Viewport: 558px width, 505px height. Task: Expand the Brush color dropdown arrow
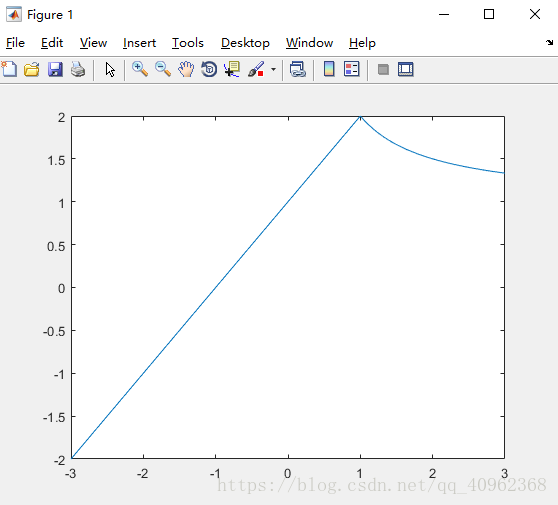click(x=273, y=69)
